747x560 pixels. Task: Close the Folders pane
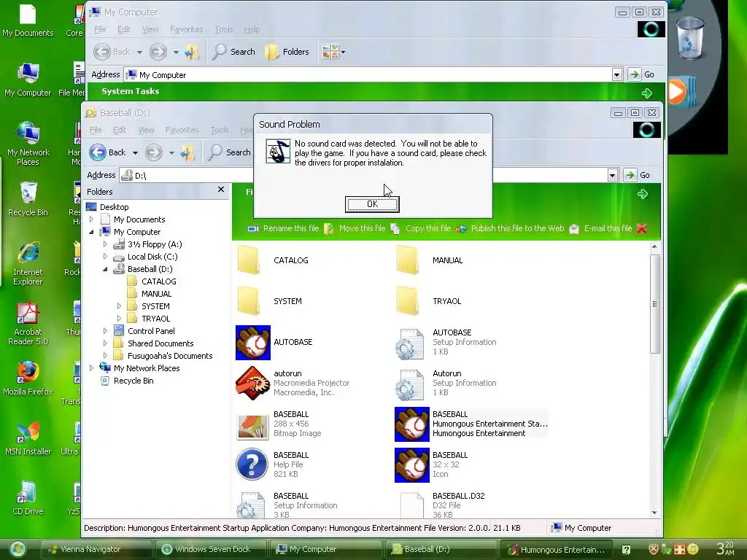[221, 190]
